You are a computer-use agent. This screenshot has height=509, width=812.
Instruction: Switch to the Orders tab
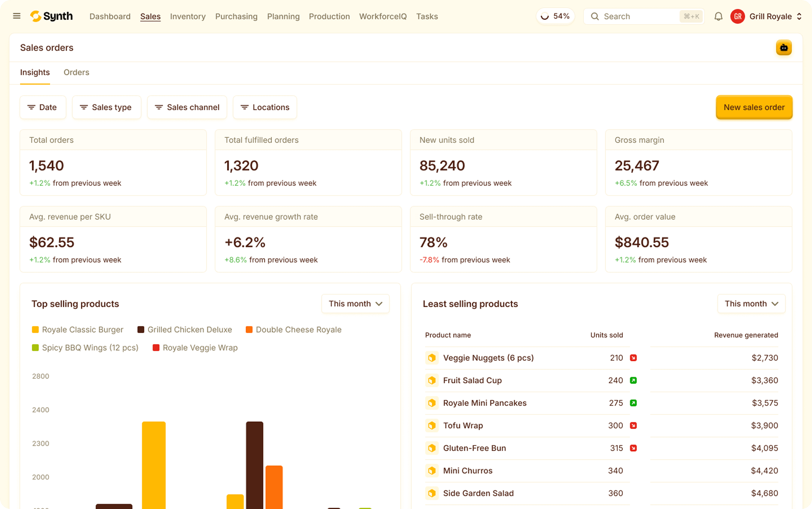pyautogui.click(x=76, y=72)
